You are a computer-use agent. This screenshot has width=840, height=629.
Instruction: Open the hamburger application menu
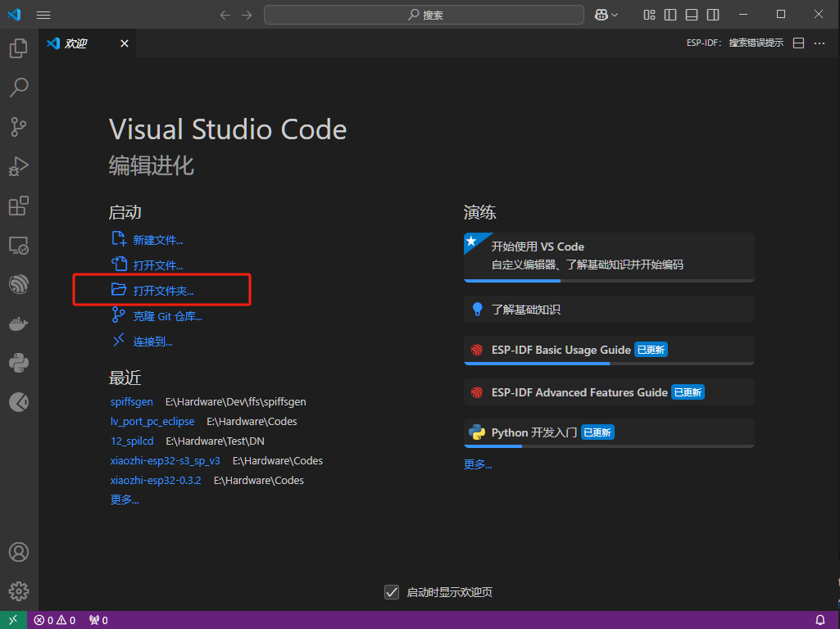(43, 15)
